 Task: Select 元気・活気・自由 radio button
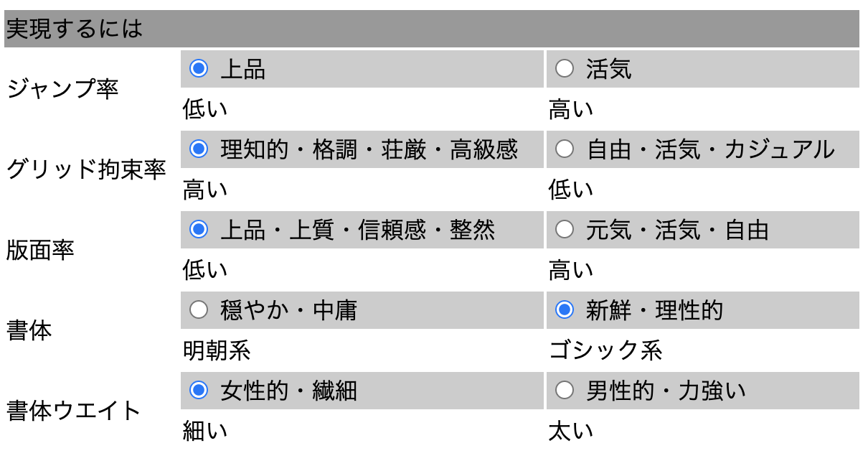pyautogui.click(x=565, y=230)
